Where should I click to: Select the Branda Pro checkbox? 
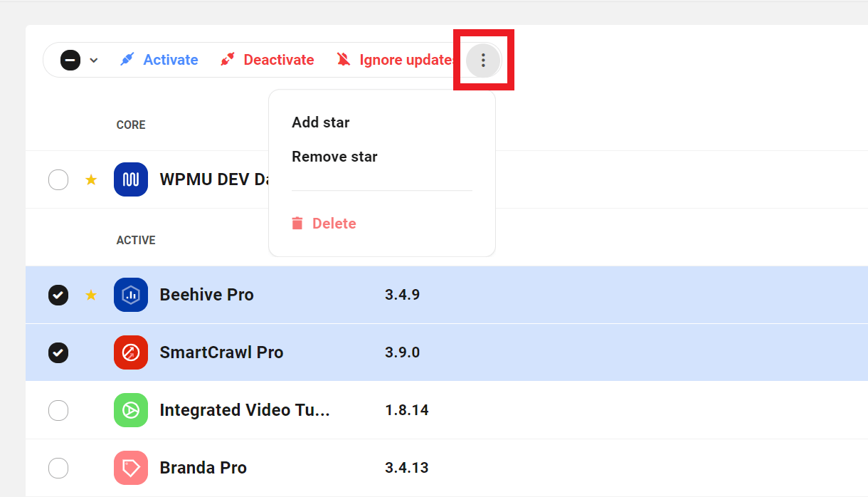pyautogui.click(x=58, y=468)
